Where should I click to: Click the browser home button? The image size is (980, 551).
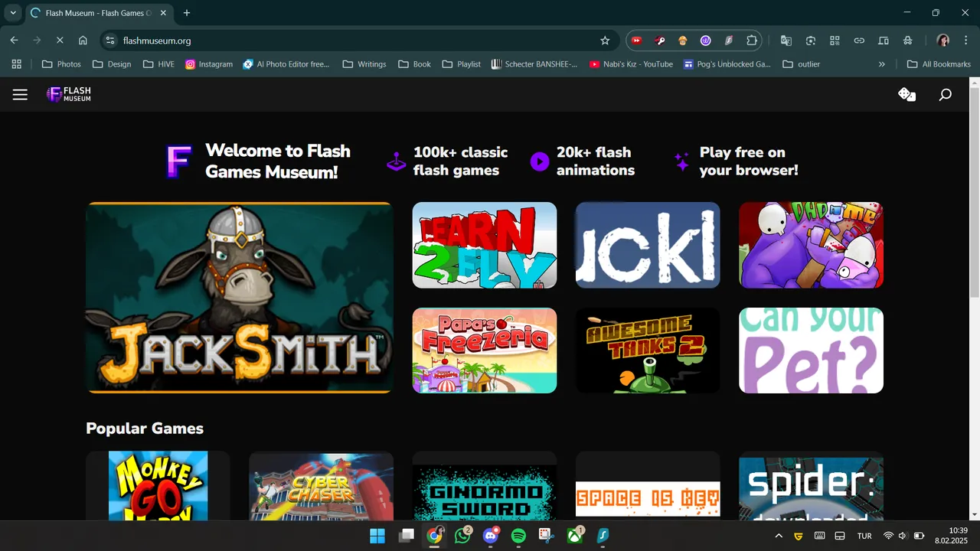pos(83,41)
